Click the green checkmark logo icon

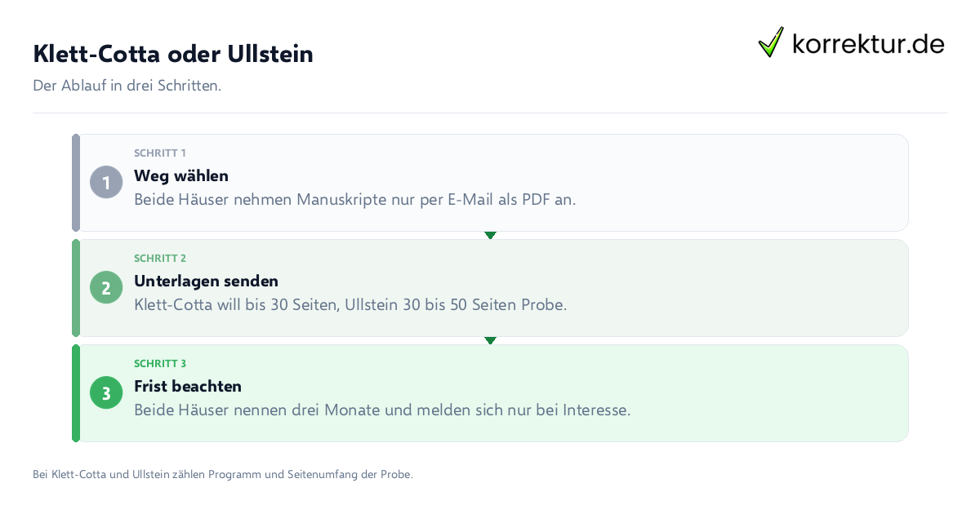point(771,42)
